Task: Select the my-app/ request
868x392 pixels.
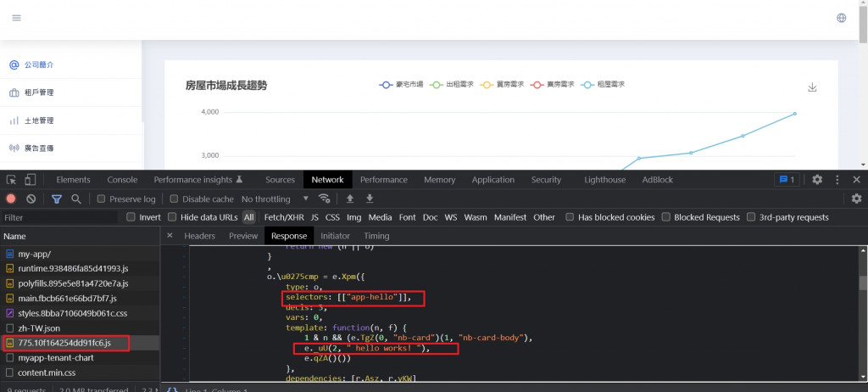Action: (x=81, y=254)
